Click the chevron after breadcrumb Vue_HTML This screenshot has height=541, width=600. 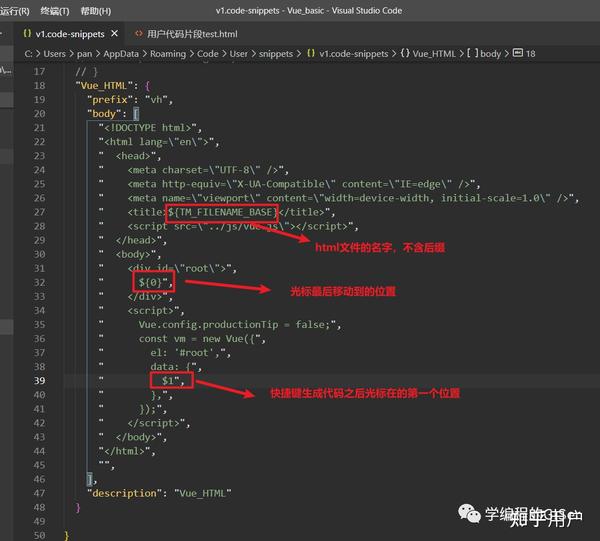[461, 54]
